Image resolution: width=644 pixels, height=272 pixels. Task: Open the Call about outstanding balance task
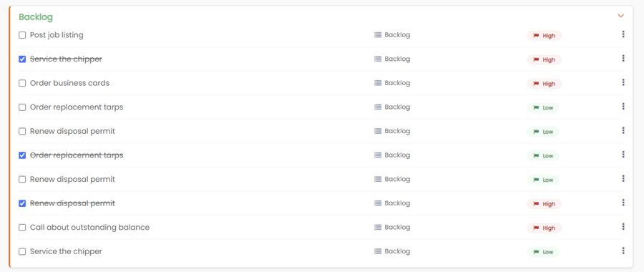click(89, 227)
